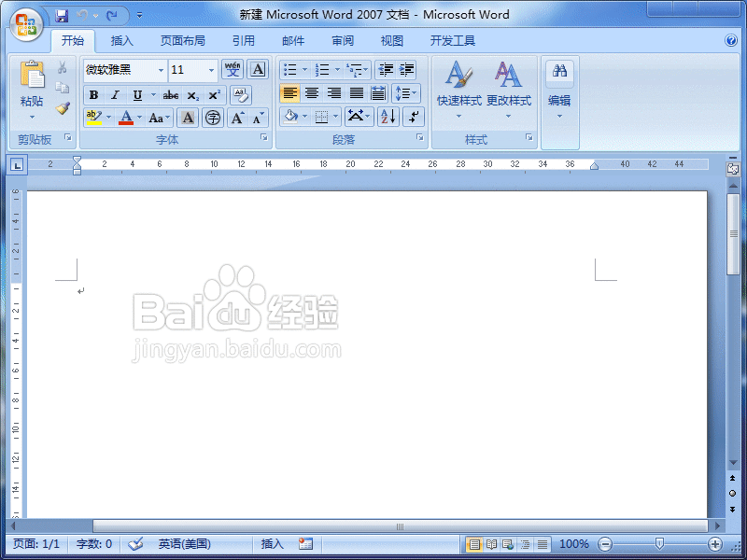747x560 pixels.
Task: Apply Character Border icon
Action: pyautogui.click(x=258, y=69)
